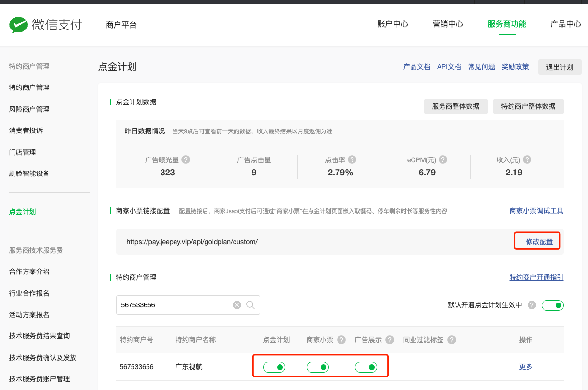Screen dimensions: 588x390
Task: Click the merchant number search input
Action: 174,305
